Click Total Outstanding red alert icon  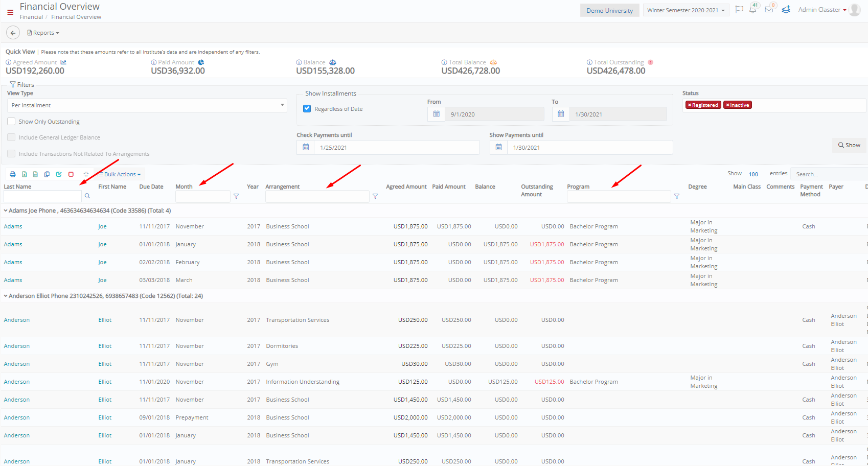coord(650,62)
